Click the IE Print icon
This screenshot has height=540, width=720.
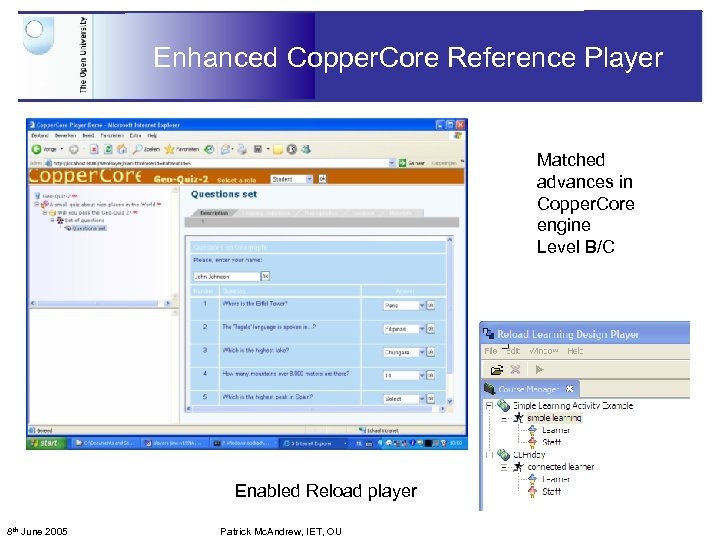242,149
